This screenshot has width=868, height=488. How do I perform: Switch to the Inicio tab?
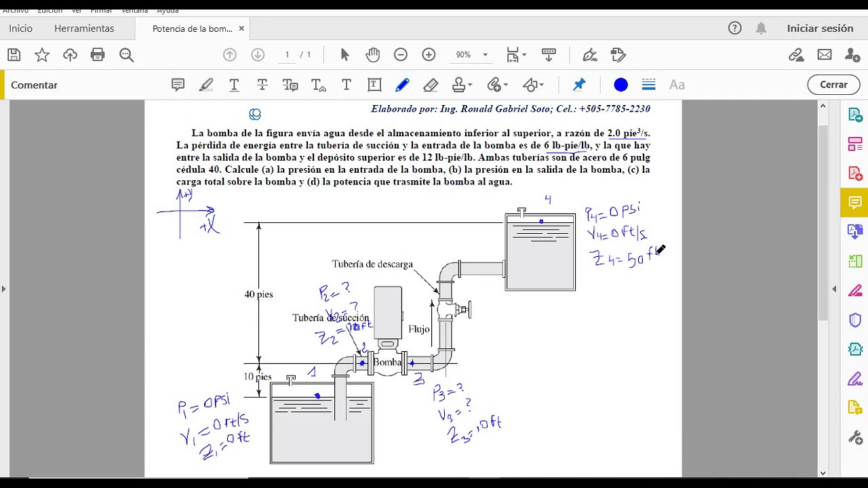(20, 28)
